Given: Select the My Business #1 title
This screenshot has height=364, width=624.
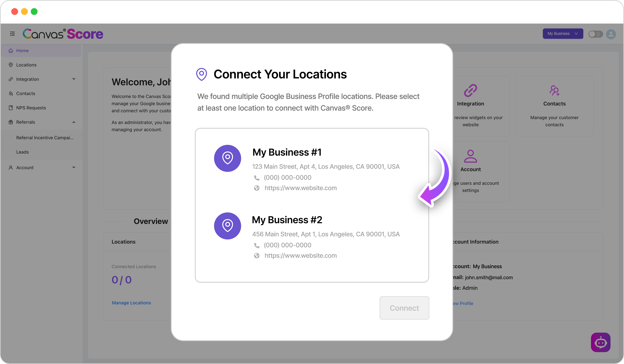Looking at the screenshot, I should [287, 152].
